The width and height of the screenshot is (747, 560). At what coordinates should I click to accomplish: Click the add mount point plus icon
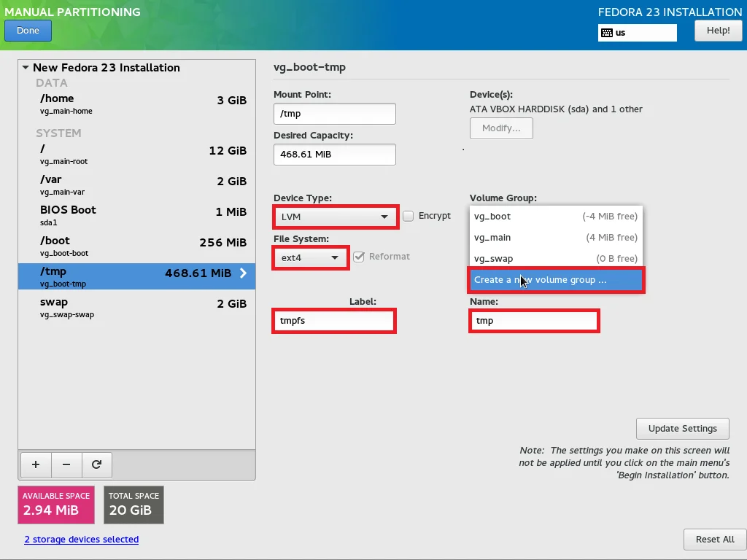click(36, 464)
